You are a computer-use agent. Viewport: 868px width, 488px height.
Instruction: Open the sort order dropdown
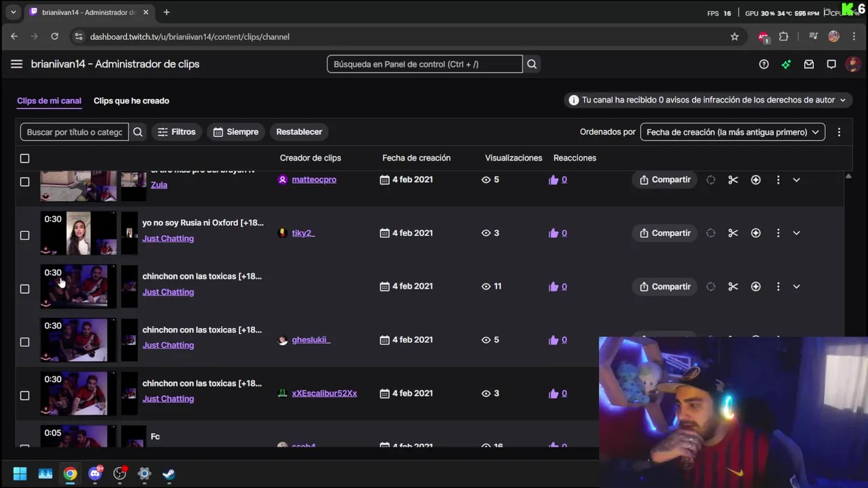pos(732,132)
